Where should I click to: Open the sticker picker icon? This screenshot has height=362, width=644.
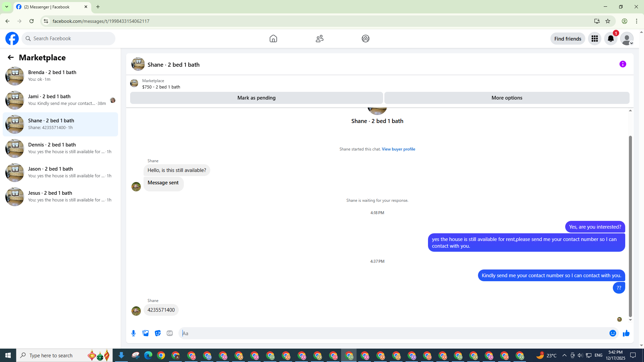158,333
